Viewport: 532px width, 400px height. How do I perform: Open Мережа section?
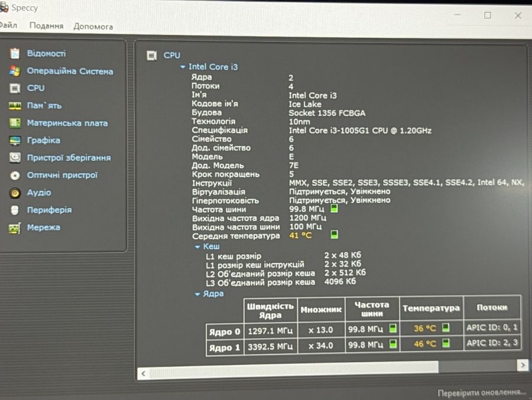coord(43,227)
